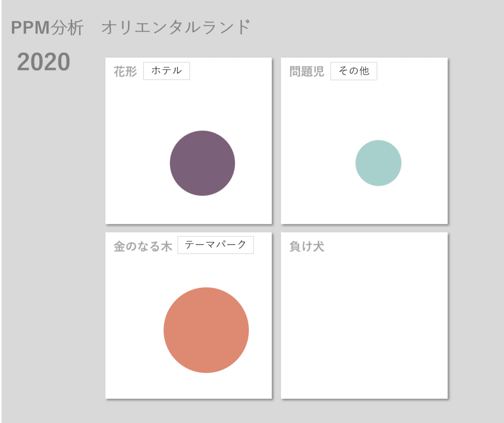Click gray margin right of the 問題児 panel
The height and width of the screenshot is (423, 504).
[x=475, y=143]
